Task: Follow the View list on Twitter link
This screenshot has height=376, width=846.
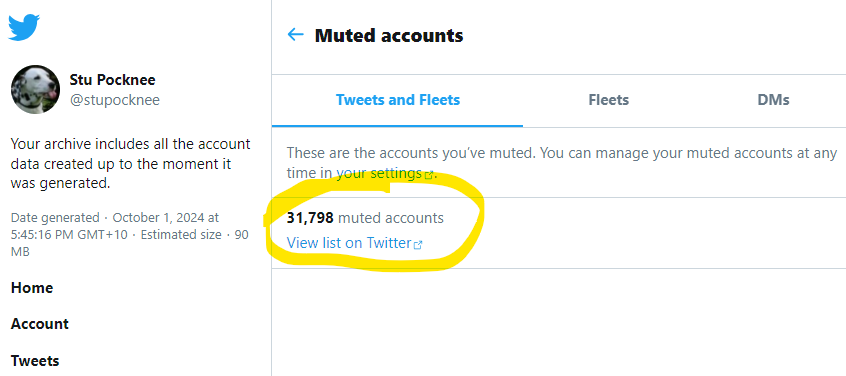Action: pyautogui.click(x=349, y=243)
